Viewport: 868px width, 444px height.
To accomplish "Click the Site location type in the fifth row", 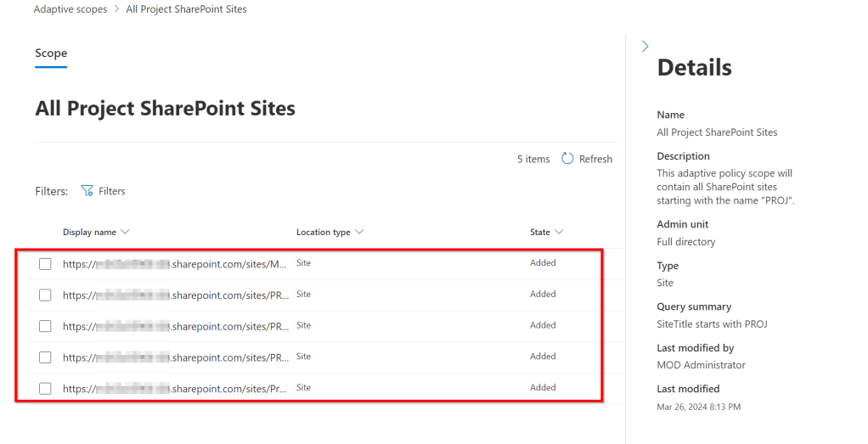I will pos(303,387).
